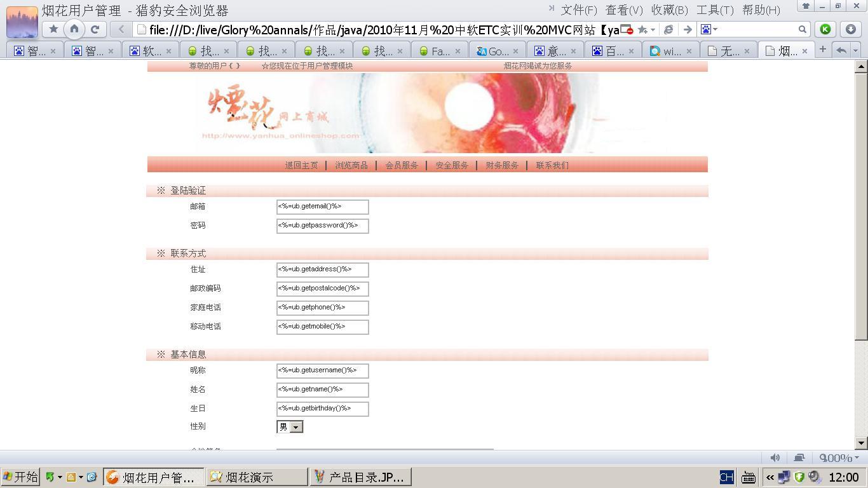Switch to the 'Go...' tab
This screenshot has height=488, width=868.
coord(498,51)
